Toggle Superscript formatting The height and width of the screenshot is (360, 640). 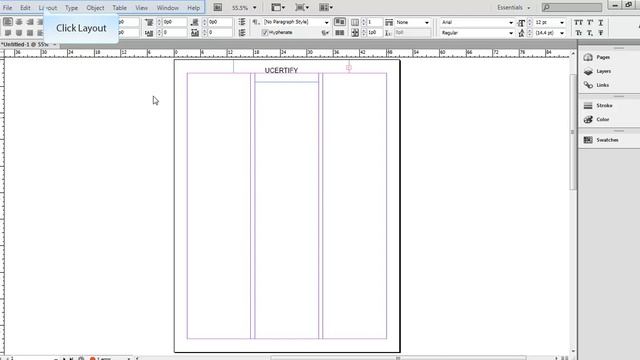tap(590, 22)
